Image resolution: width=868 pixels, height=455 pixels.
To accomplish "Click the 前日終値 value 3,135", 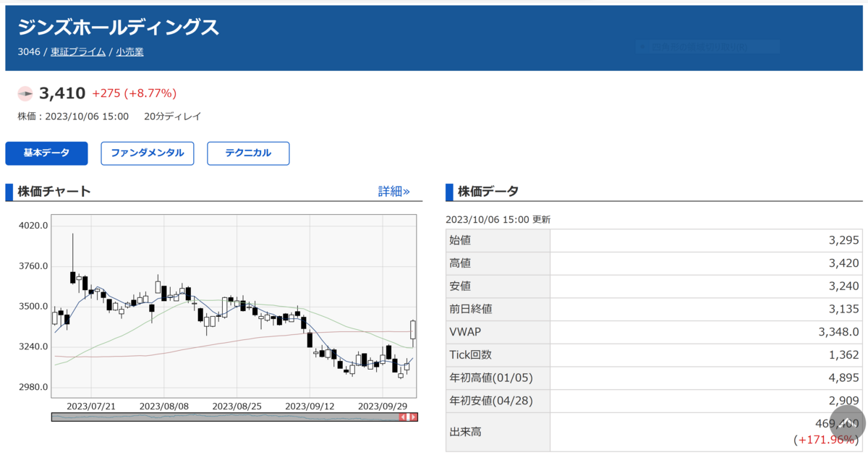I will (844, 309).
